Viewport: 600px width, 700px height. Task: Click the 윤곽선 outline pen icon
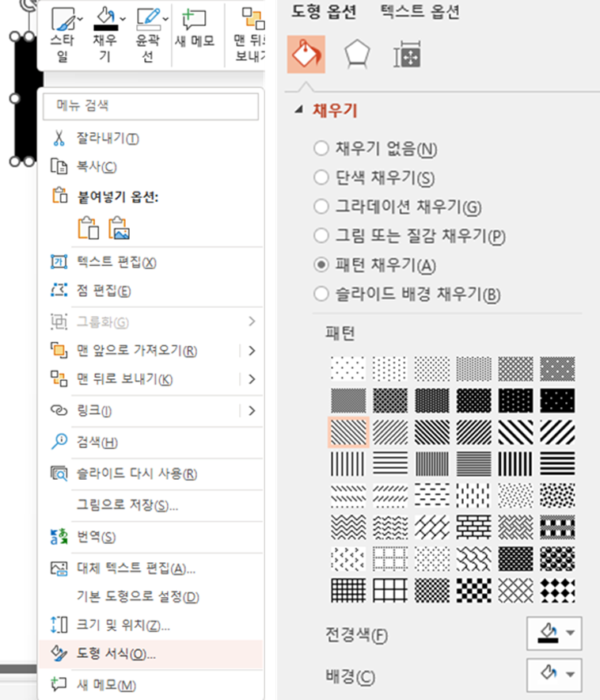(149, 19)
